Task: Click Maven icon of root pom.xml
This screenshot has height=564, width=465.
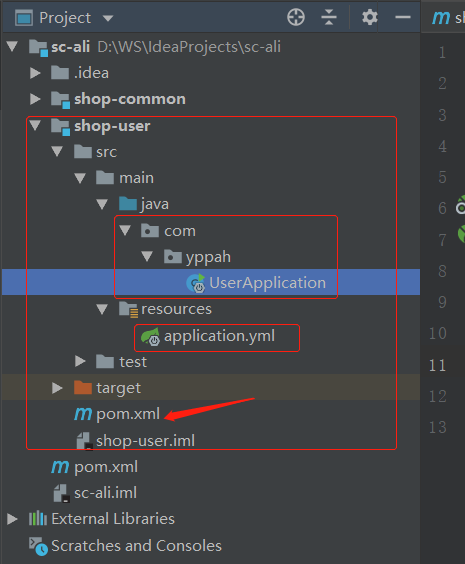Action: point(60,467)
